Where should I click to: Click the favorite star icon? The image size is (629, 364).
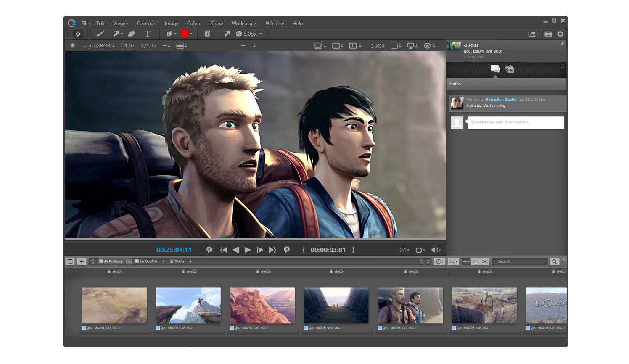point(421,261)
